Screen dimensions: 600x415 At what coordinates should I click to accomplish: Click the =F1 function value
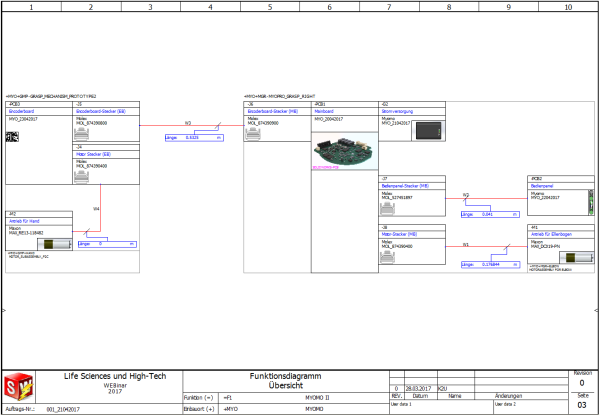pos(228,397)
